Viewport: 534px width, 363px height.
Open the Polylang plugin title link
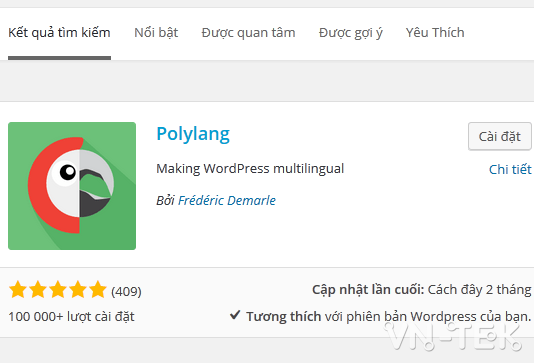[193, 134]
